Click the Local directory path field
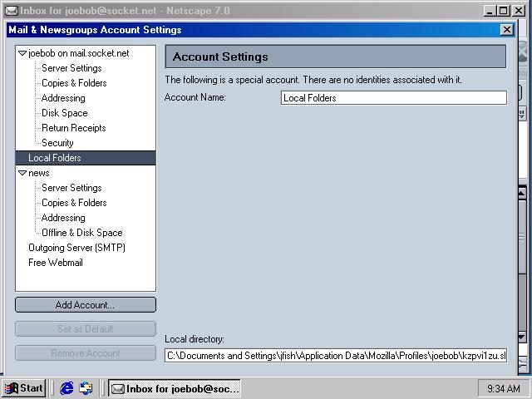 (336, 356)
